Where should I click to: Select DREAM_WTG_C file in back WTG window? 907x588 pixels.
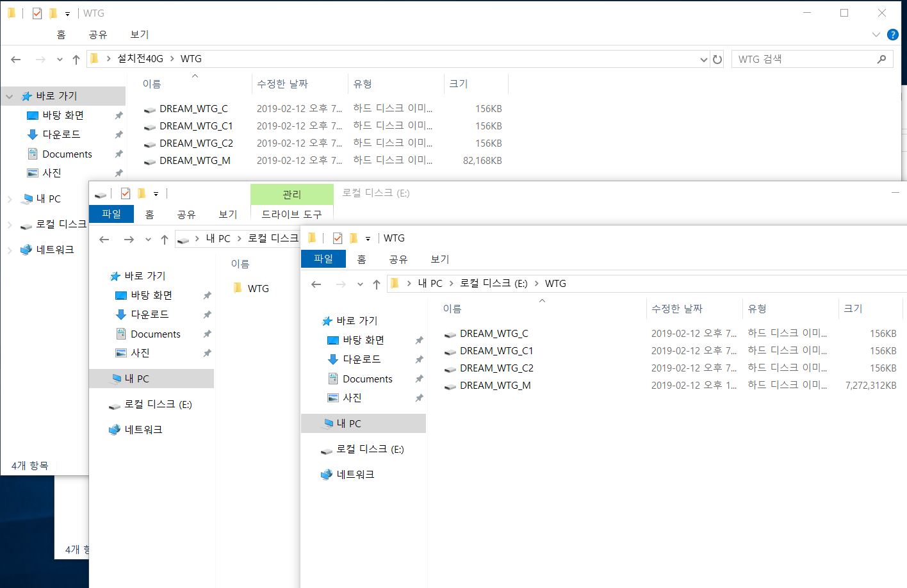[193, 109]
